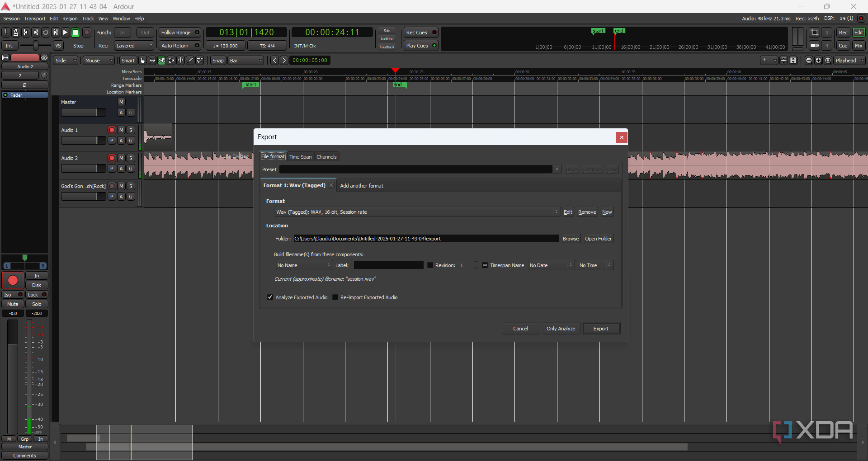Enable Re-Import Exported Audio checkbox

[x=335, y=297]
